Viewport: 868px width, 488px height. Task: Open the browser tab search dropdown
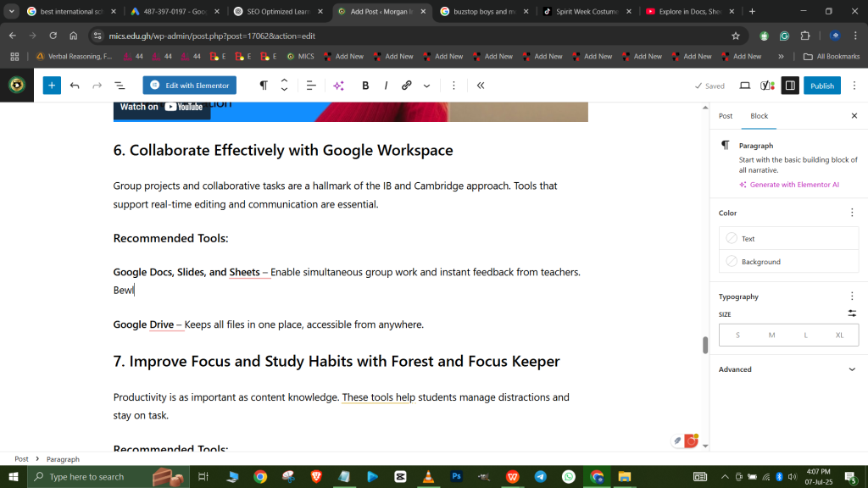(12, 11)
